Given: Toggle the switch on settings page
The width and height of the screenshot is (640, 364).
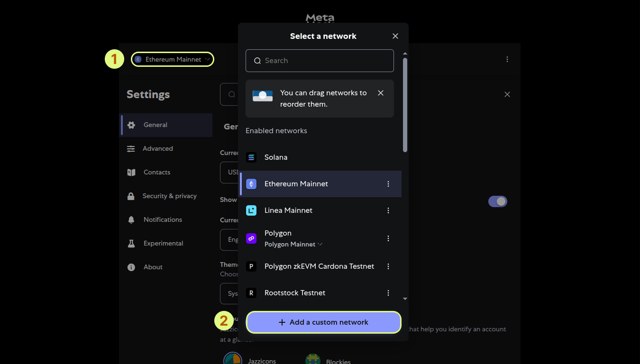Looking at the screenshot, I should coord(497,201).
